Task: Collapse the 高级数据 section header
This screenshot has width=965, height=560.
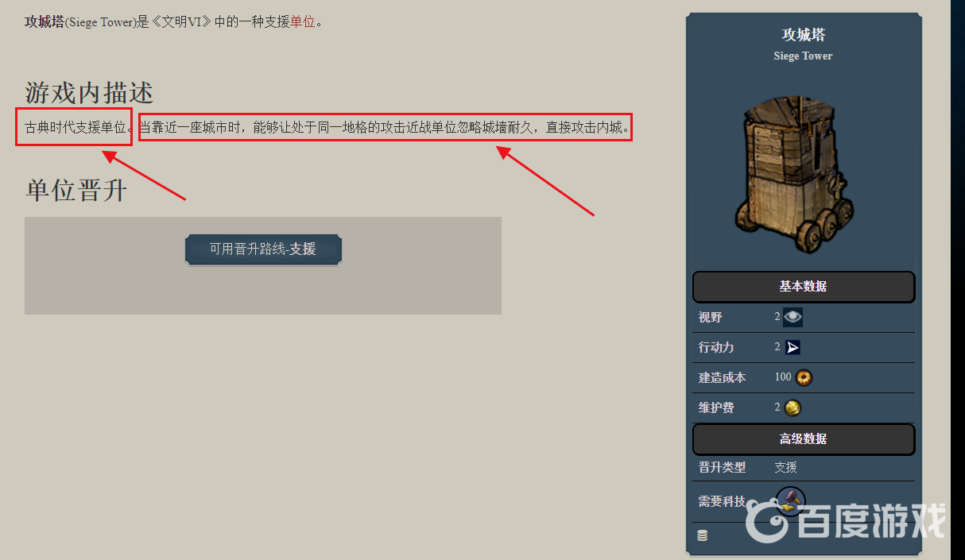Action: click(804, 439)
